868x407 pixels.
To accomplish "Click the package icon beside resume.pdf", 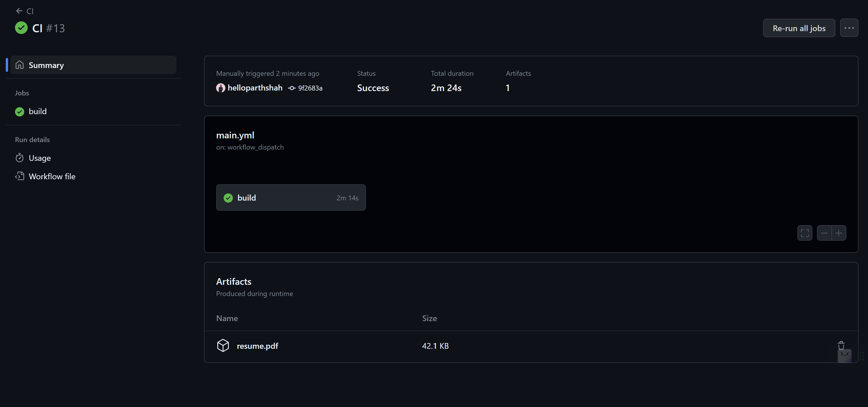I will point(223,346).
